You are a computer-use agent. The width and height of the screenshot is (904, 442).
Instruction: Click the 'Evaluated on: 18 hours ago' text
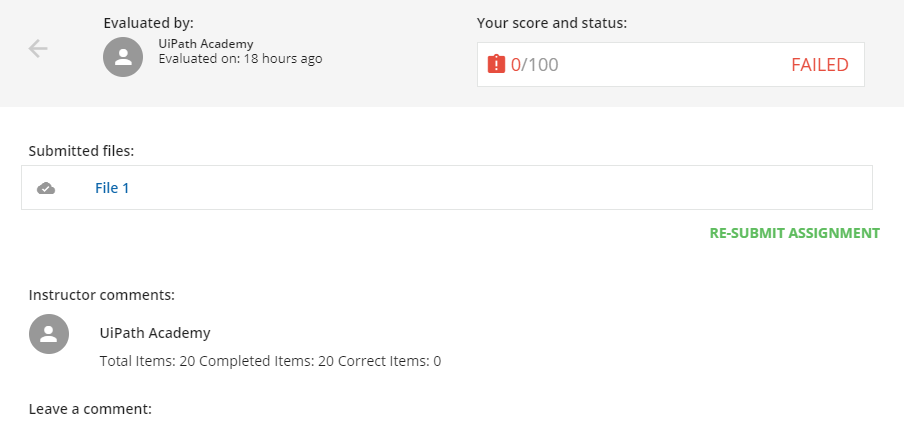point(240,59)
